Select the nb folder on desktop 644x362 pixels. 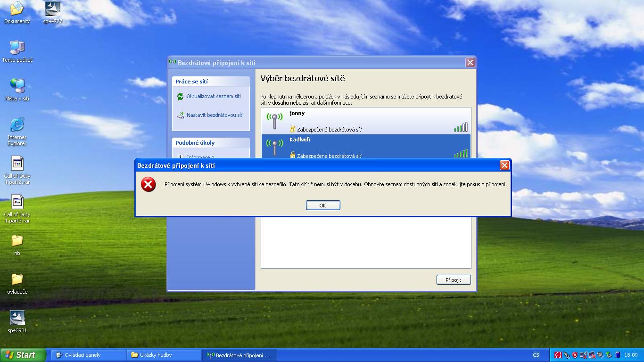[x=17, y=245]
